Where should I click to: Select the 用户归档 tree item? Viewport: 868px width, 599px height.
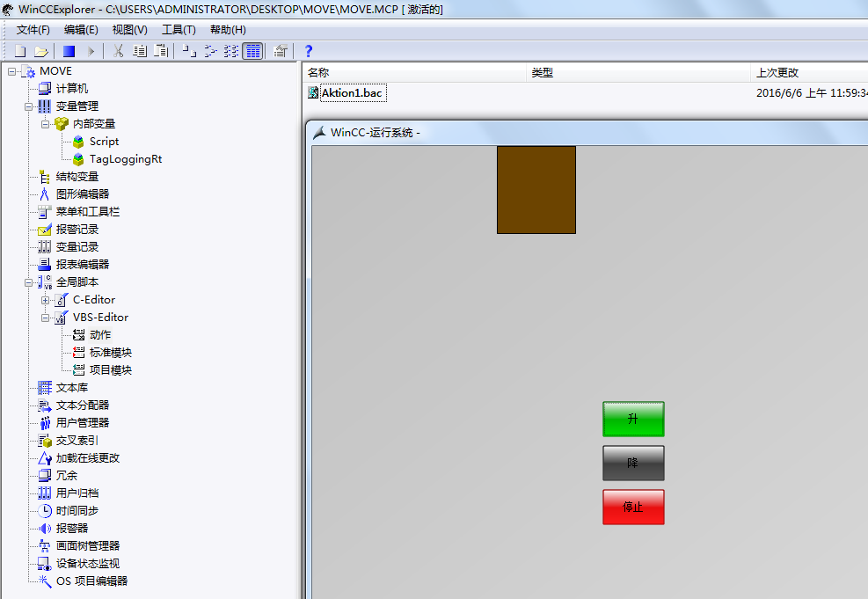(x=77, y=493)
